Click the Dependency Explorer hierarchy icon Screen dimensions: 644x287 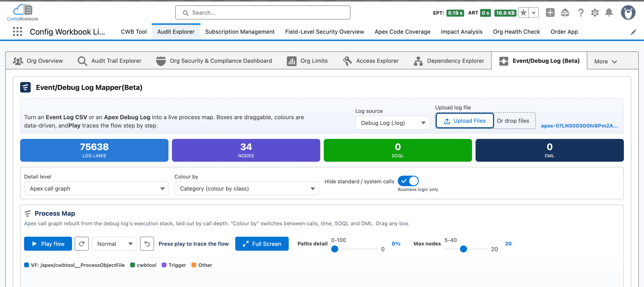(x=418, y=61)
